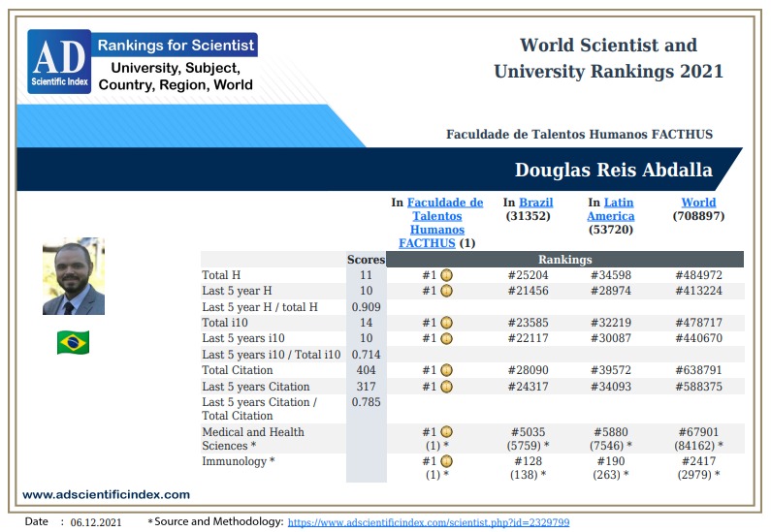Click the Scores column header
The image size is (771, 532).
click(x=366, y=260)
